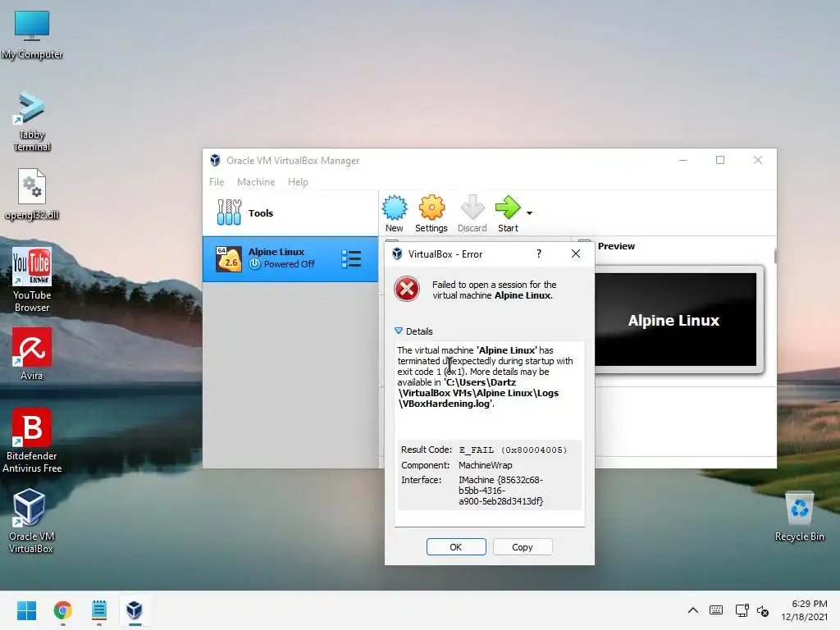Click the Alpine Linux preview thumbnail
The image size is (840, 630).
point(675,319)
